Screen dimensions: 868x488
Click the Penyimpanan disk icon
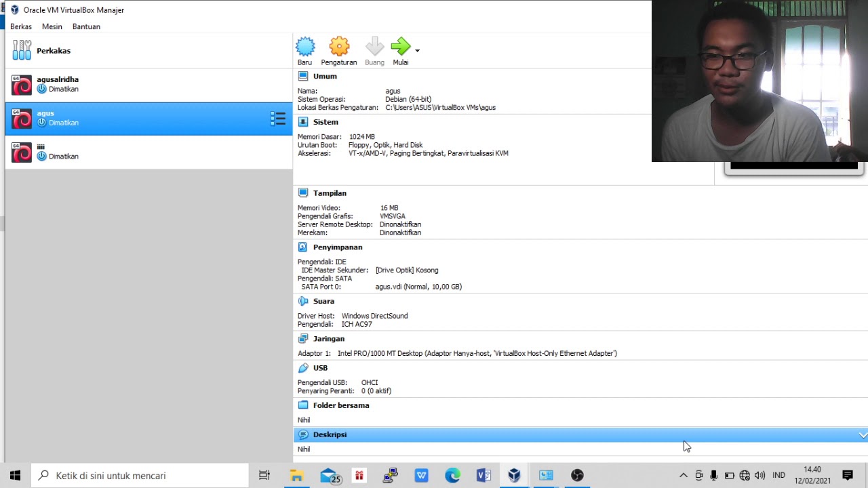pos(302,247)
